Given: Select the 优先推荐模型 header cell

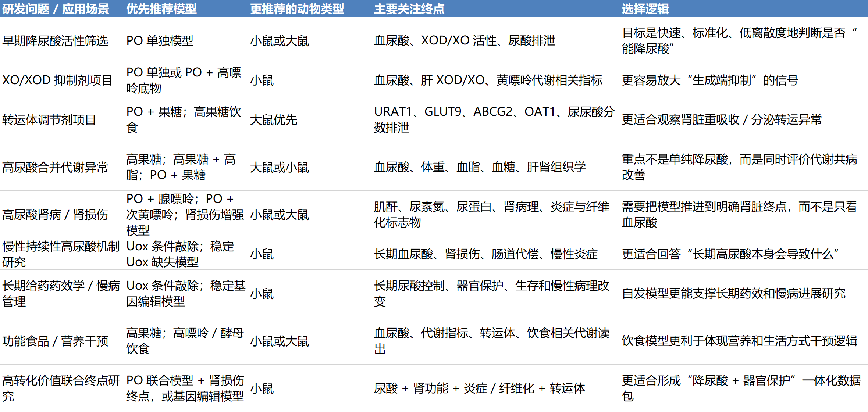Looking at the screenshot, I should (161, 8).
